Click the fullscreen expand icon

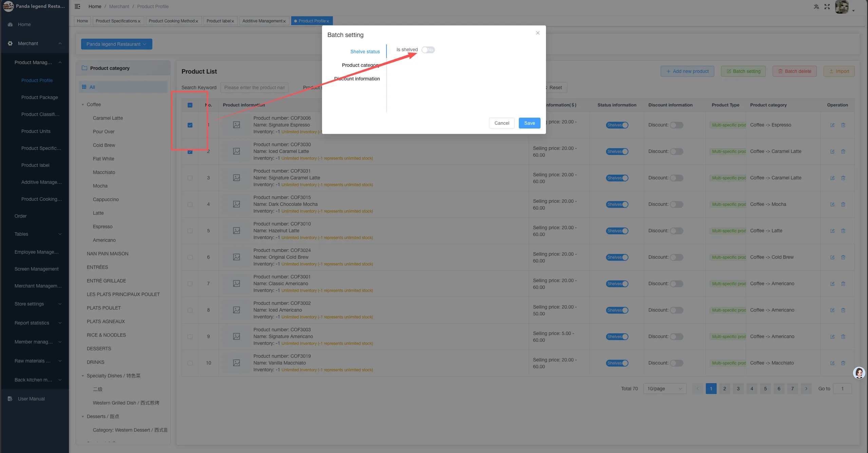pyautogui.click(x=827, y=6)
